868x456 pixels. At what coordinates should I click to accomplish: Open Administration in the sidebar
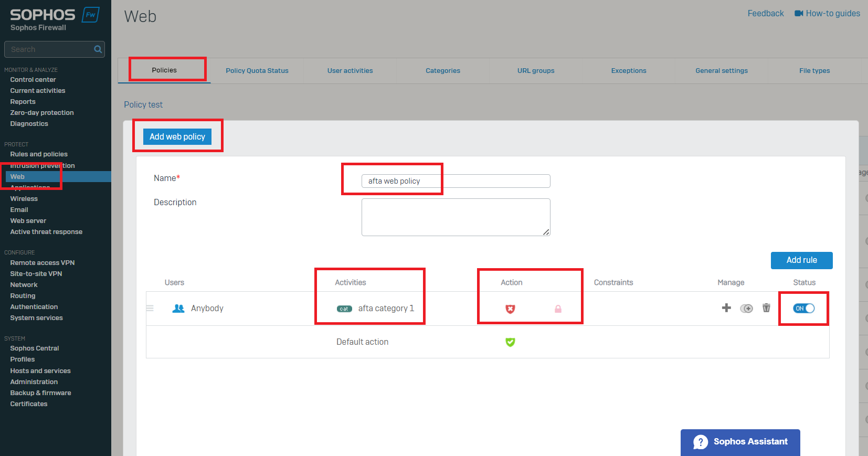34,382
